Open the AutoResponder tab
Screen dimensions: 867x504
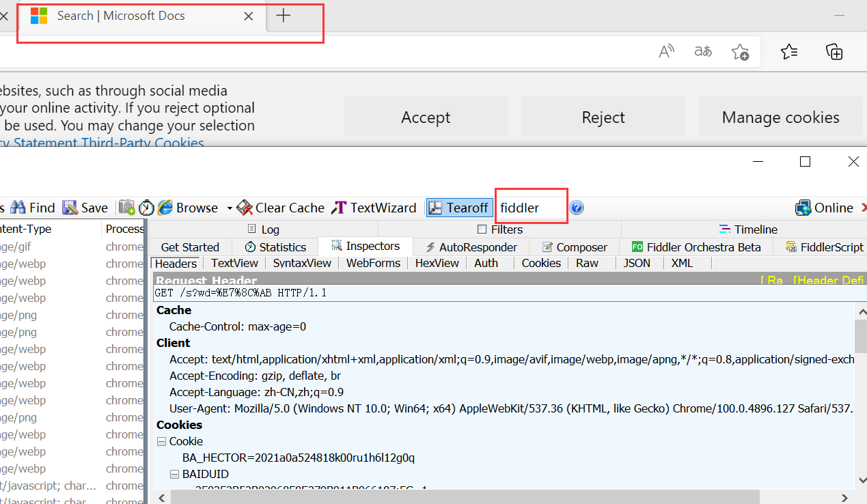coord(471,247)
